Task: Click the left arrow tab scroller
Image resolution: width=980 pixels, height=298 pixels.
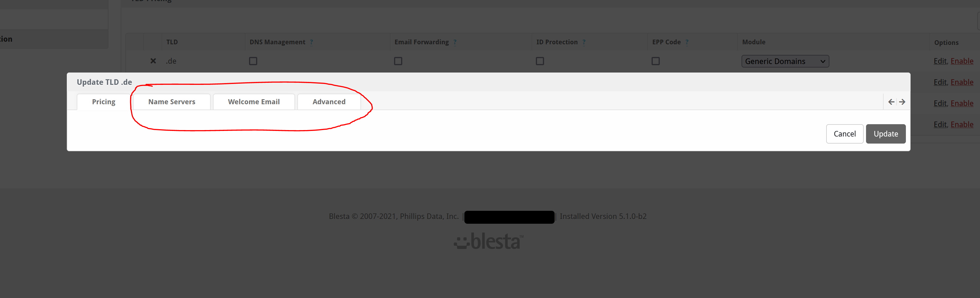Action: (891, 102)
